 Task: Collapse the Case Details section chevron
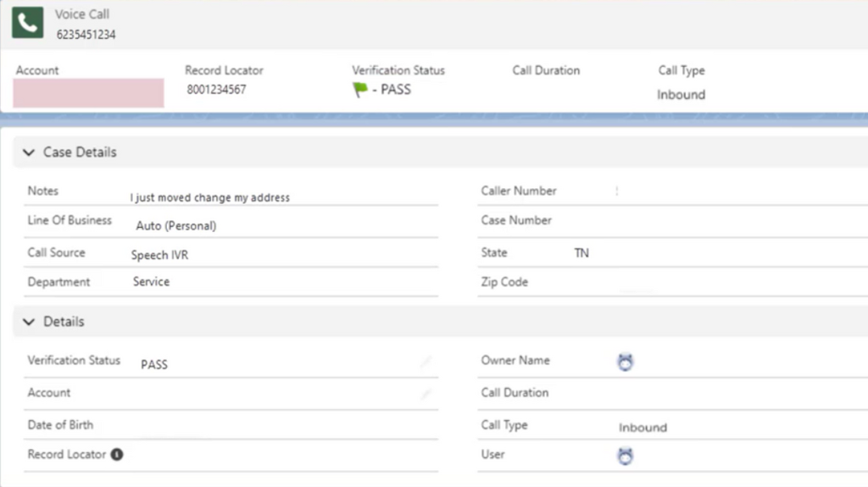pyautogui.click(x=29, y=152)
